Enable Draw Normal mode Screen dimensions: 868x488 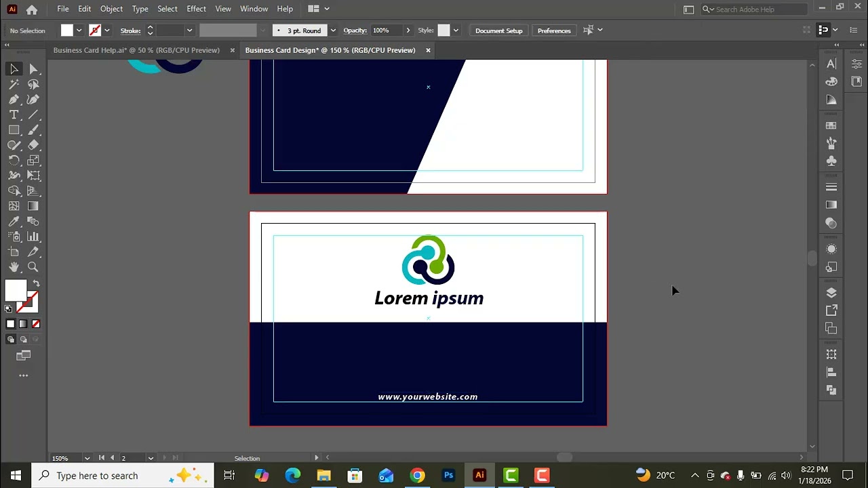pyautogui.click(x=10, y=340)
